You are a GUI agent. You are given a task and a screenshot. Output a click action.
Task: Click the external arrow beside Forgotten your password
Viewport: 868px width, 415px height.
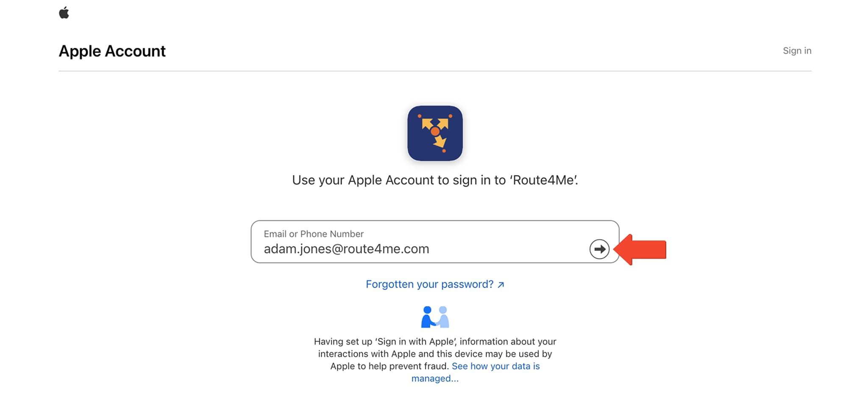[x=501, y=285]
